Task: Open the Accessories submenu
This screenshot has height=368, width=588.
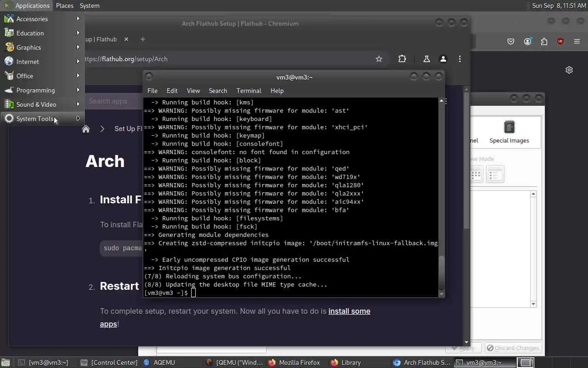Action: [x=42, y=19]
